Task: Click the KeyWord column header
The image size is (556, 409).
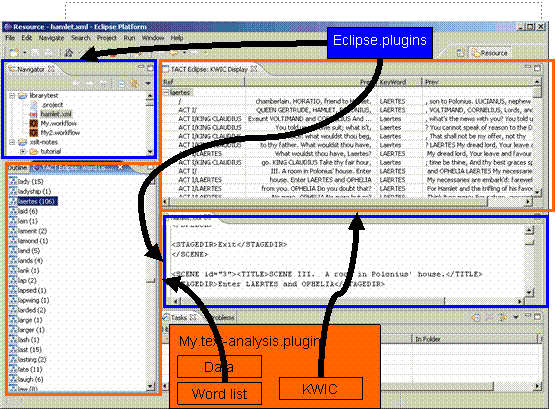Action: (393, 82)
